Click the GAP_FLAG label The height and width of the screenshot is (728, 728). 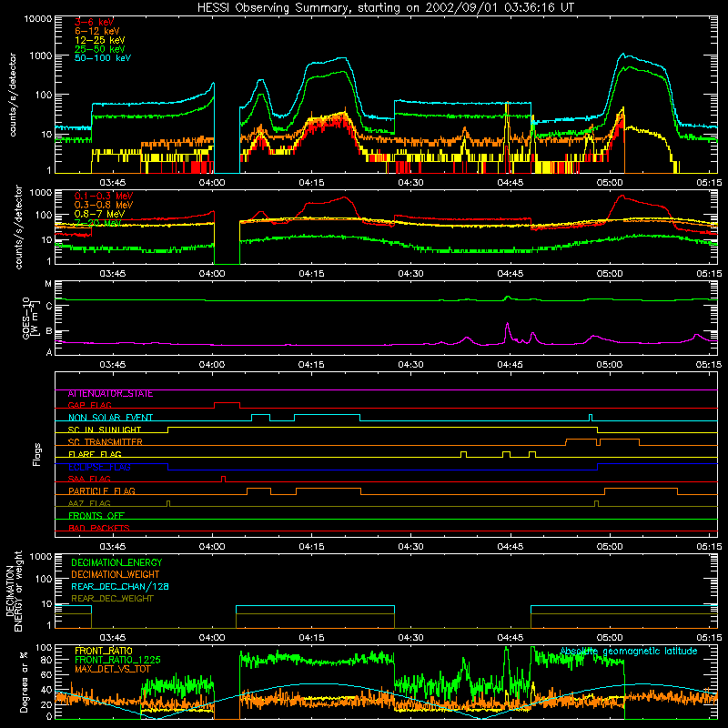[89, 405]
